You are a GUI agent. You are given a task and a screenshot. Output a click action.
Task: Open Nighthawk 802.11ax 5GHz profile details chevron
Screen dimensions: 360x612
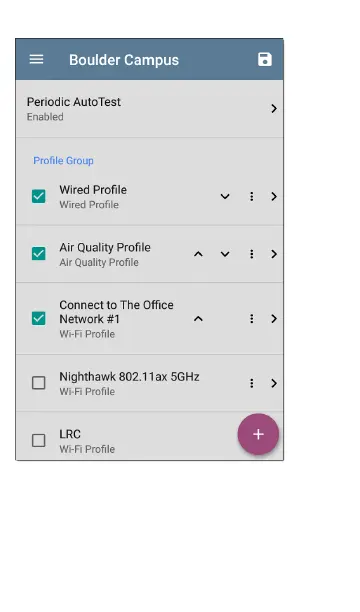(x=274, y=383)
